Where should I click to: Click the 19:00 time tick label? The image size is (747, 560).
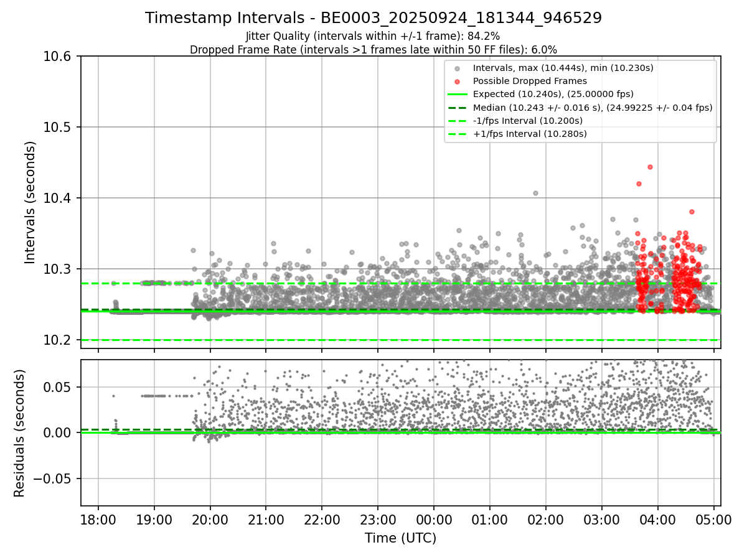point(154,519)
